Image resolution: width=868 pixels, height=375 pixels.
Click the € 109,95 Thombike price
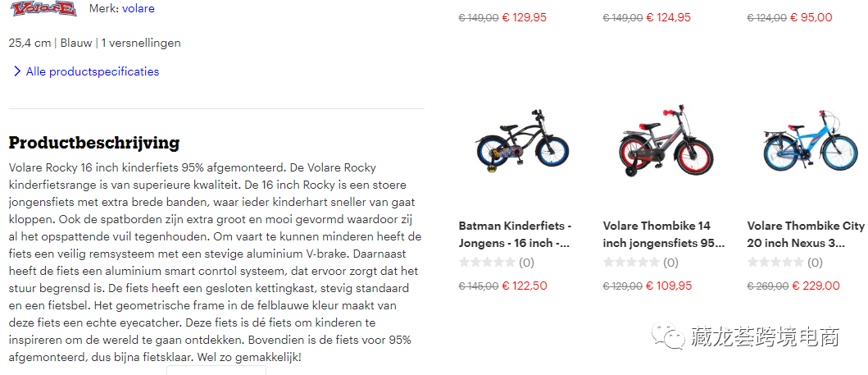click(669, 286)
